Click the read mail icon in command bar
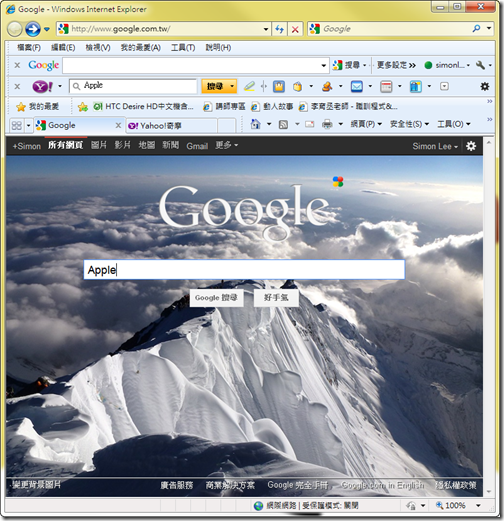 (310, 124)
